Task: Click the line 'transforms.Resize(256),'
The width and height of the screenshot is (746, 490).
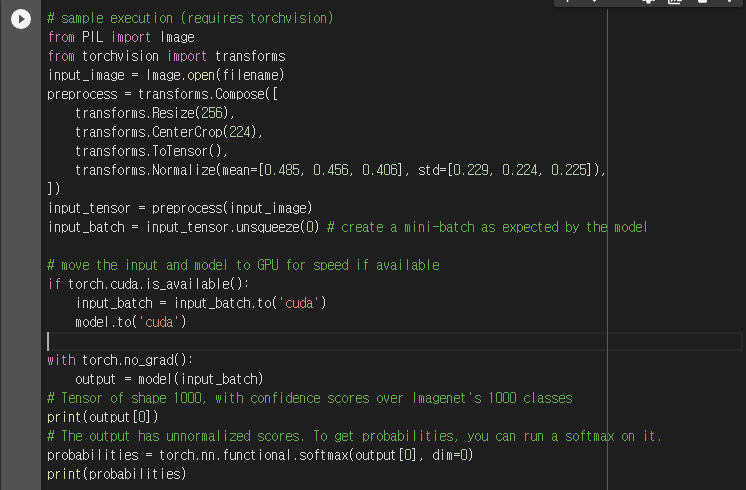Action: pos(155,113)
